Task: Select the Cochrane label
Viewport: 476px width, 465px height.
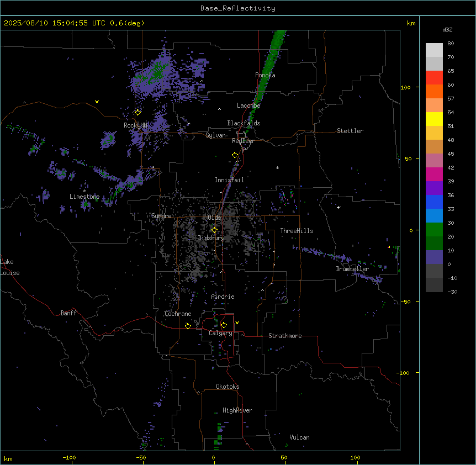Action: click(178, 314)
